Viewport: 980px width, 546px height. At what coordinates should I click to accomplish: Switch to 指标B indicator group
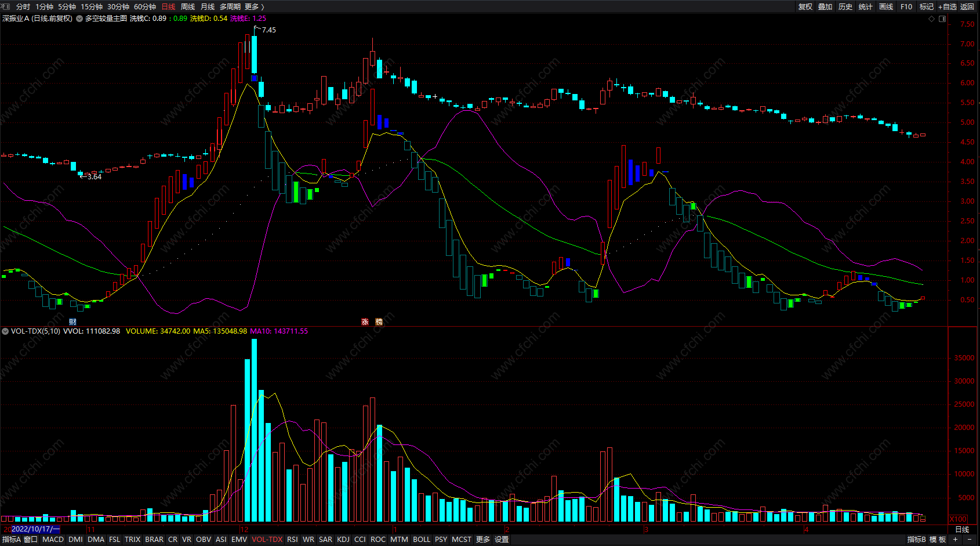point(917,540)
